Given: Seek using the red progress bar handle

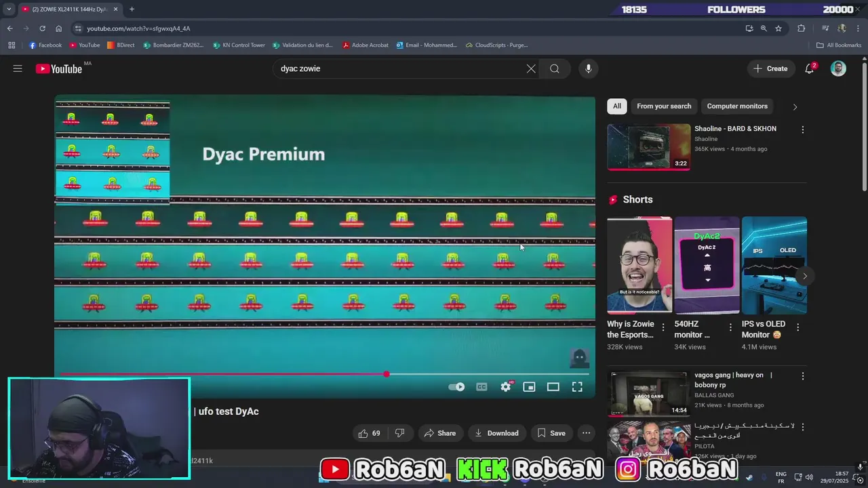Looking at the screenshot, I should 387,374.
